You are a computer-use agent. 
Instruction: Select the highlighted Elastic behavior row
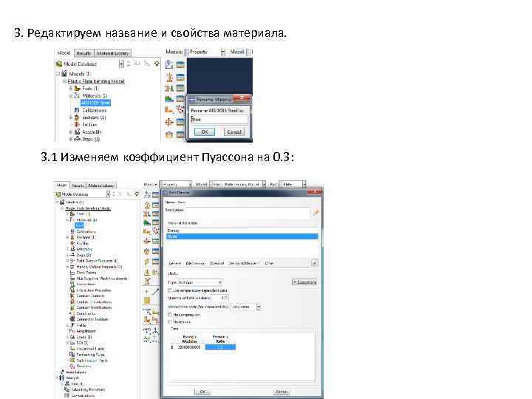[242, 236]
